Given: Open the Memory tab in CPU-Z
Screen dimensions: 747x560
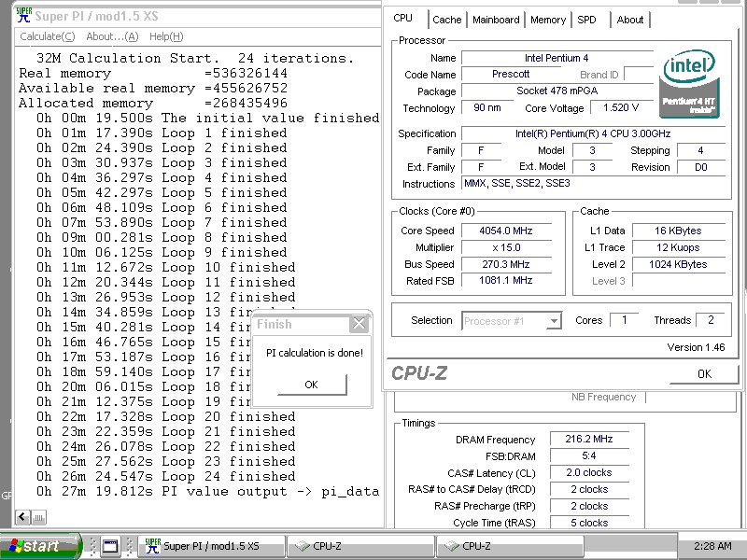Looking at the screenshot, I should click(x=548, y=20).
